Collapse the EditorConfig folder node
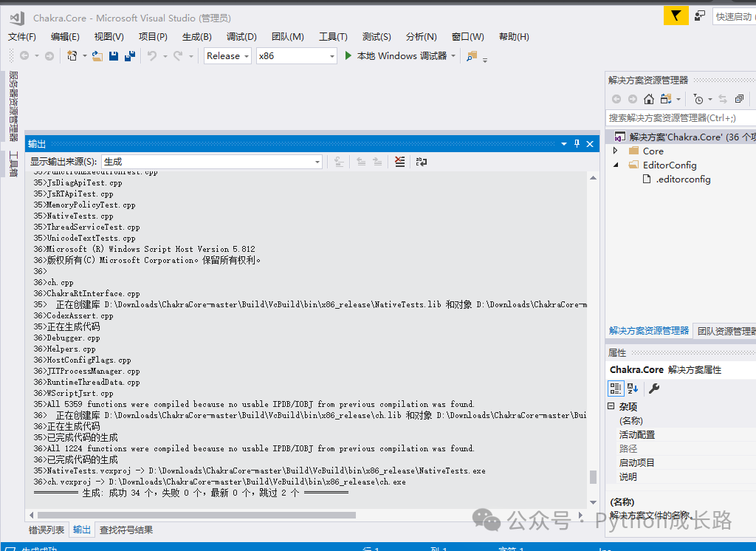This screenshot has height=551, width=756. (x=616, y=165)
